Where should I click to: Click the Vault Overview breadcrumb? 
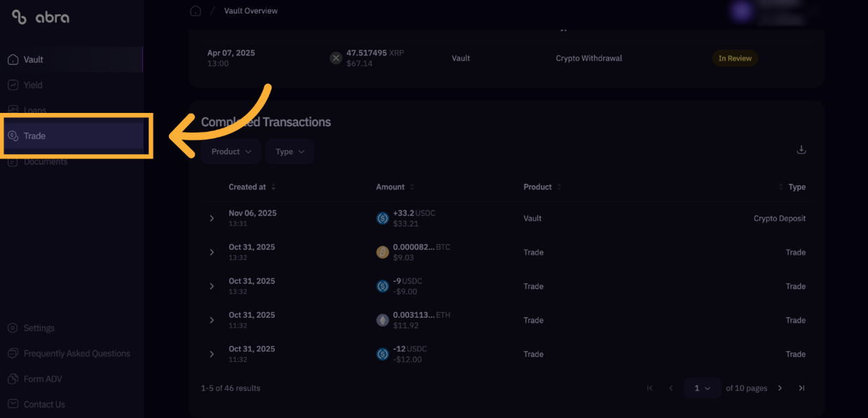click(x=251, y=11)
